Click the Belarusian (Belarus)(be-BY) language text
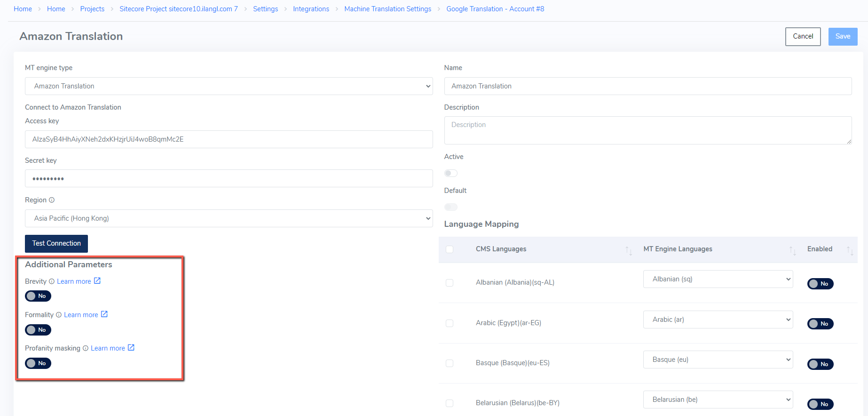The image size is (868, 416). [x=518, y=403]
